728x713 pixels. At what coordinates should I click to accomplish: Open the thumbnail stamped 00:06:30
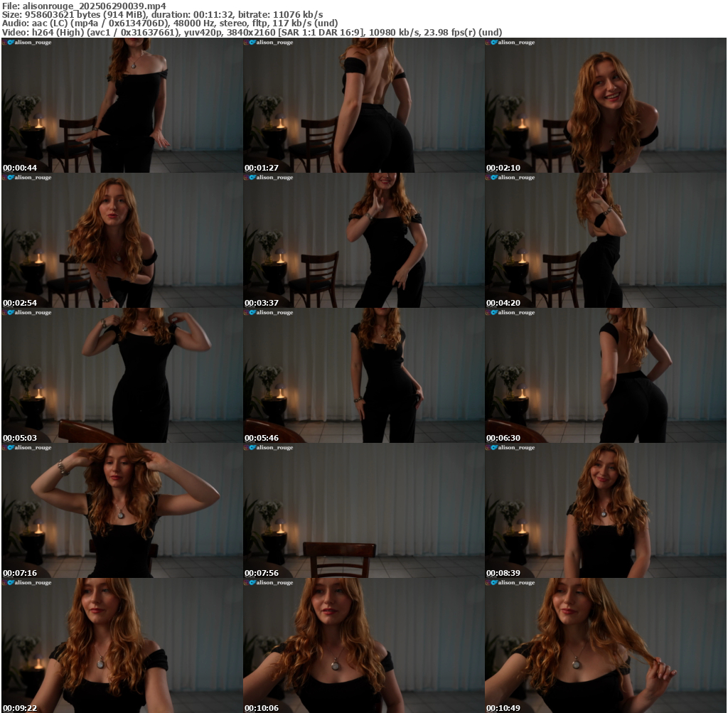click(606, 375)
